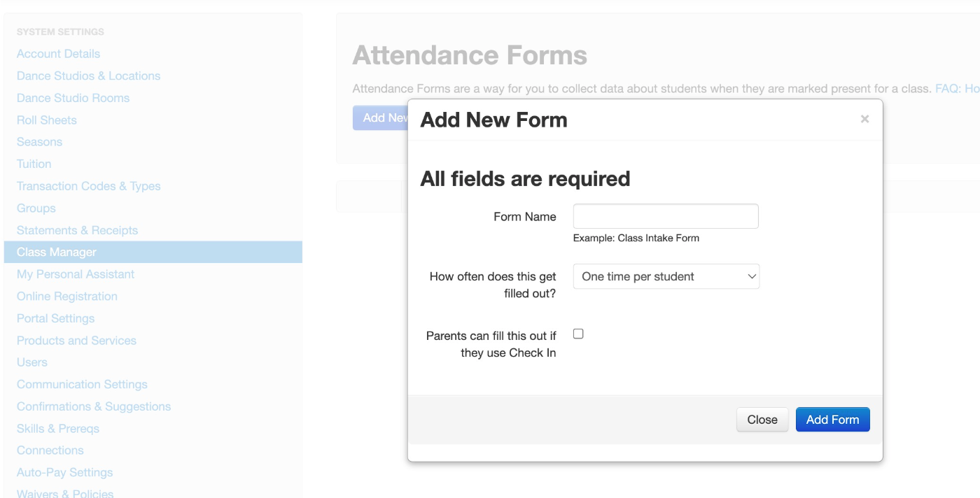Open the How often filled out dropdown
This screenshot has width=980, height=498.
click(x=666, y=276)
